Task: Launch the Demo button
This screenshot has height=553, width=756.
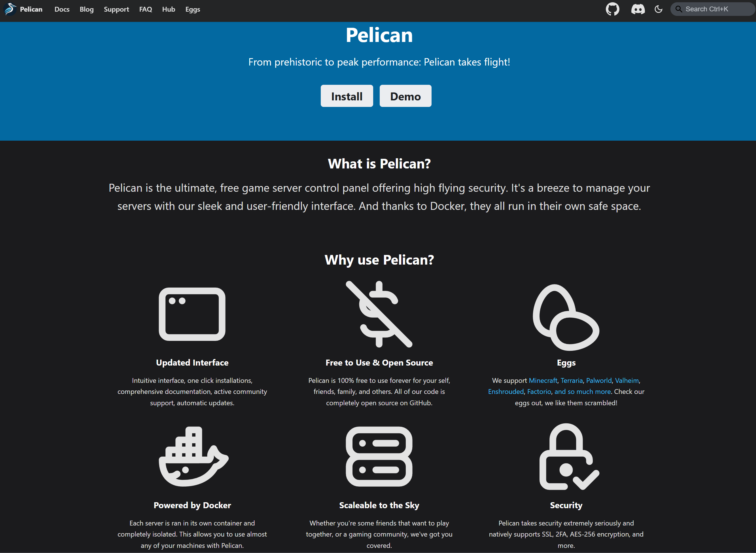Action: tap(405, 96)
